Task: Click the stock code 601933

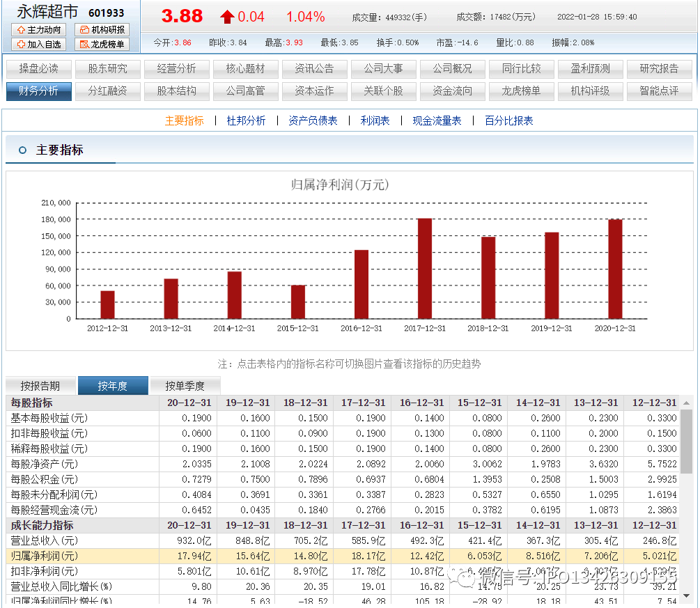Action: 107,13
